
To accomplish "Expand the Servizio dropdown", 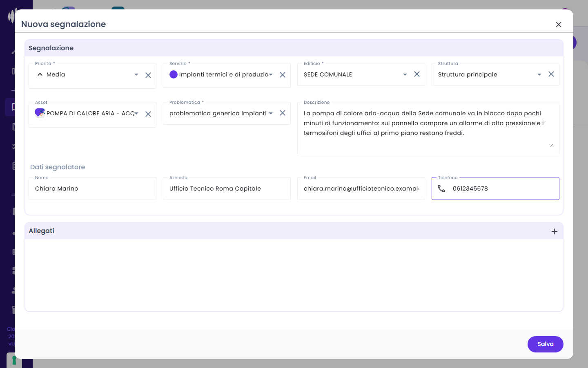I will click(x=271, y=75).
